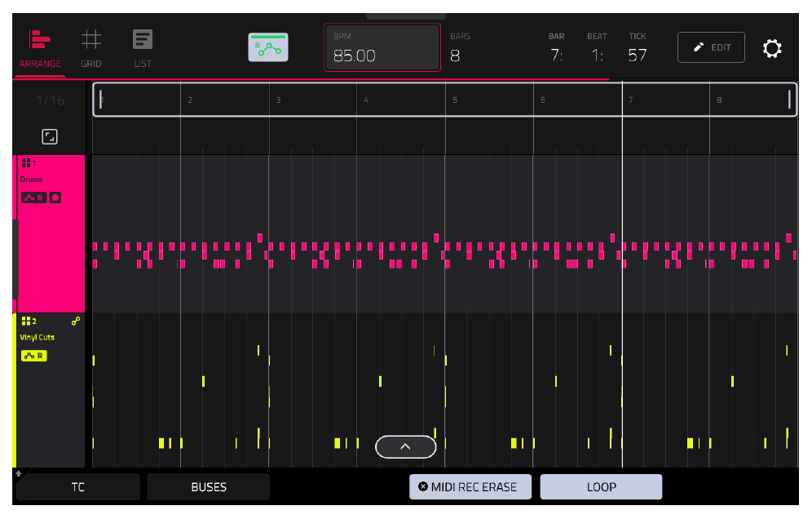Open the BUSES view

tap(209, 487)
